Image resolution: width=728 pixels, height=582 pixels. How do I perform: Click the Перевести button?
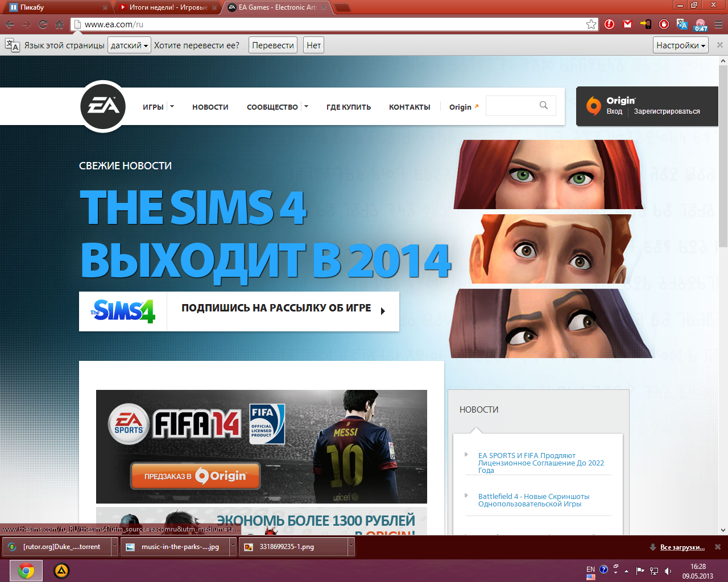coord(273,45)
